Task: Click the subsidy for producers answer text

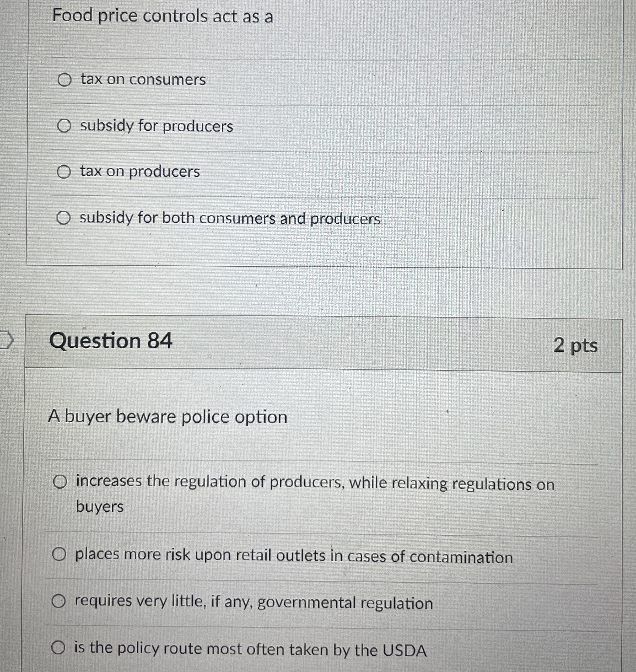Action: click(157, 126)
